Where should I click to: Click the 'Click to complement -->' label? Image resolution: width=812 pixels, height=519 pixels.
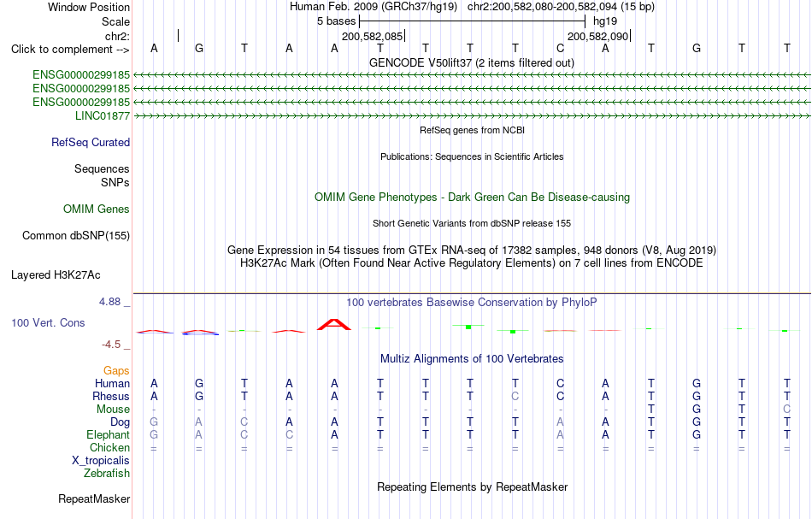(70, 50)
